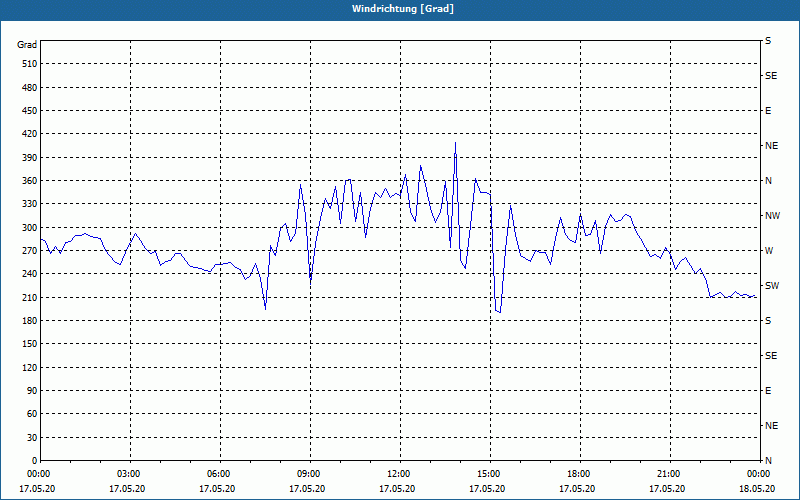Click the 420 degree axis label

30,134
